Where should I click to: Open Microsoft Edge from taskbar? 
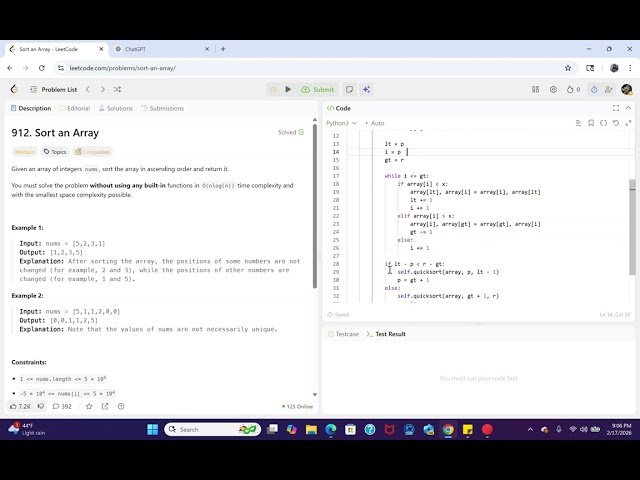pyautogui.click(x=331, y=429)
